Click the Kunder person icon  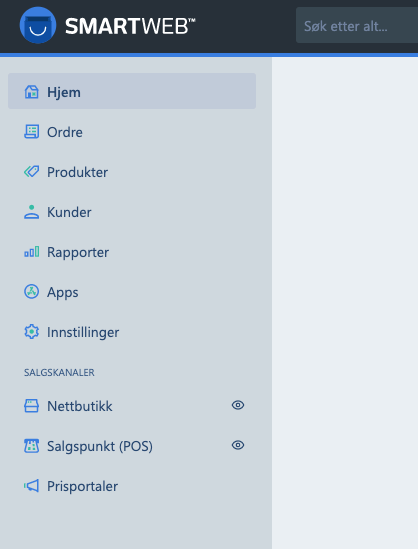click(32, 212)
